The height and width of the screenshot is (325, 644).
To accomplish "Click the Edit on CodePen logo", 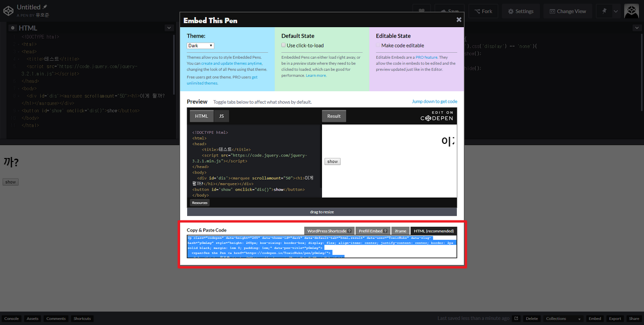I will [437, 116].
